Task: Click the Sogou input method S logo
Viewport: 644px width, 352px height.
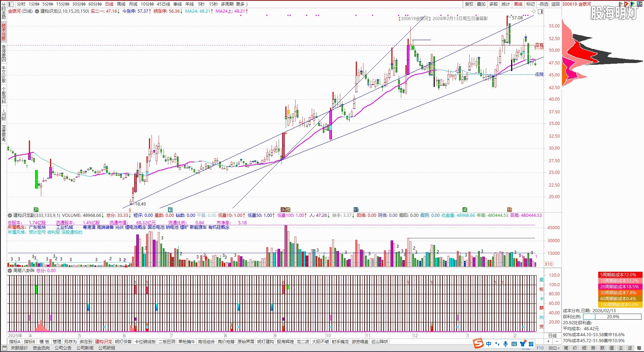Action: pyautogui.click(x=478, y=343)
